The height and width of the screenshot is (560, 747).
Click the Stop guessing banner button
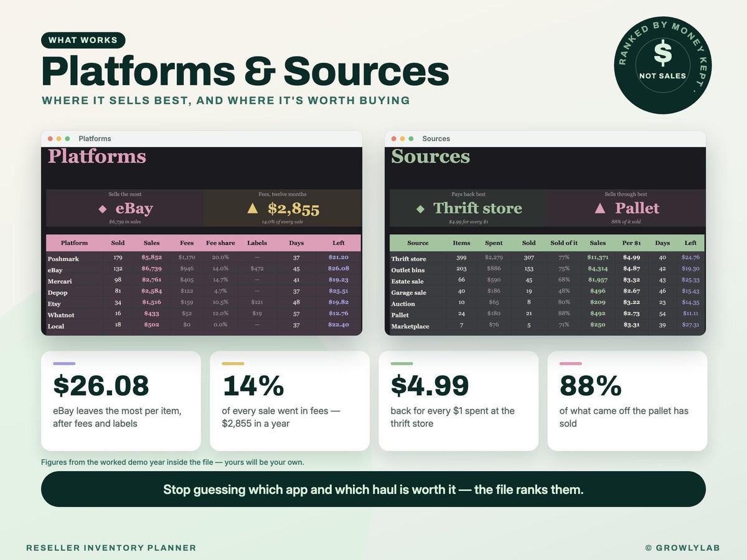click(374, 489)
